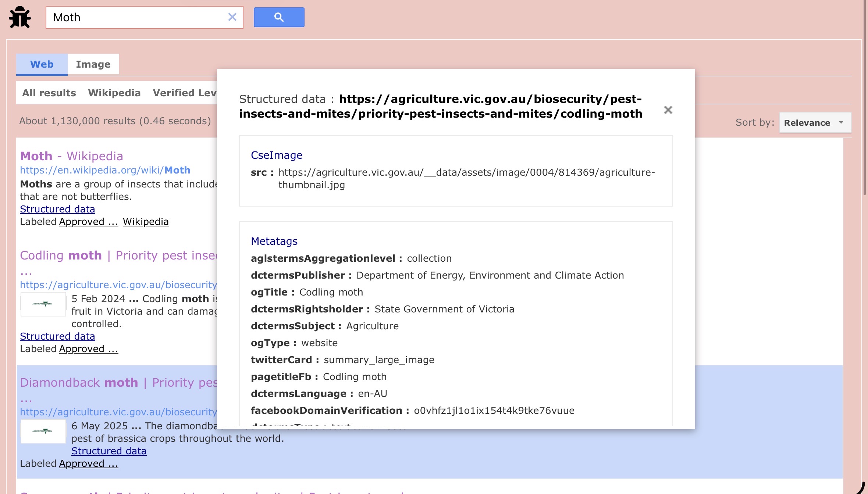Clear the search box with X
Image resolution: width=868 pixels, height=494 pixels.
coord(232,17)
